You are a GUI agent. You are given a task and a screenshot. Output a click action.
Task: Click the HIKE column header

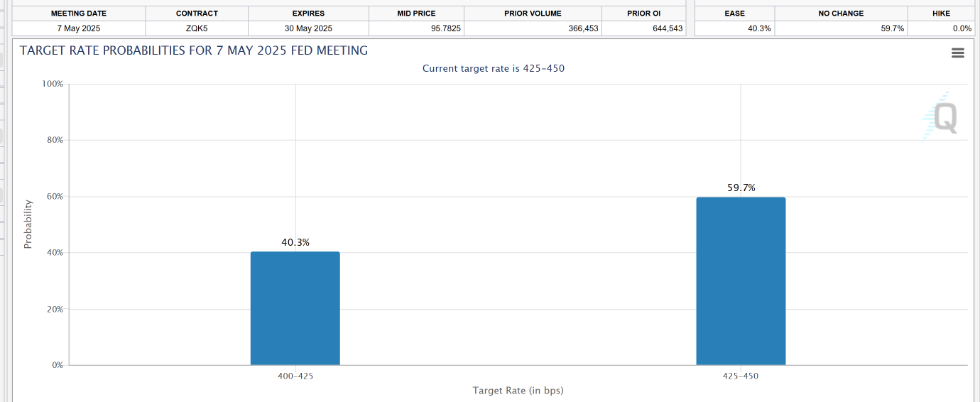[941, 13]
